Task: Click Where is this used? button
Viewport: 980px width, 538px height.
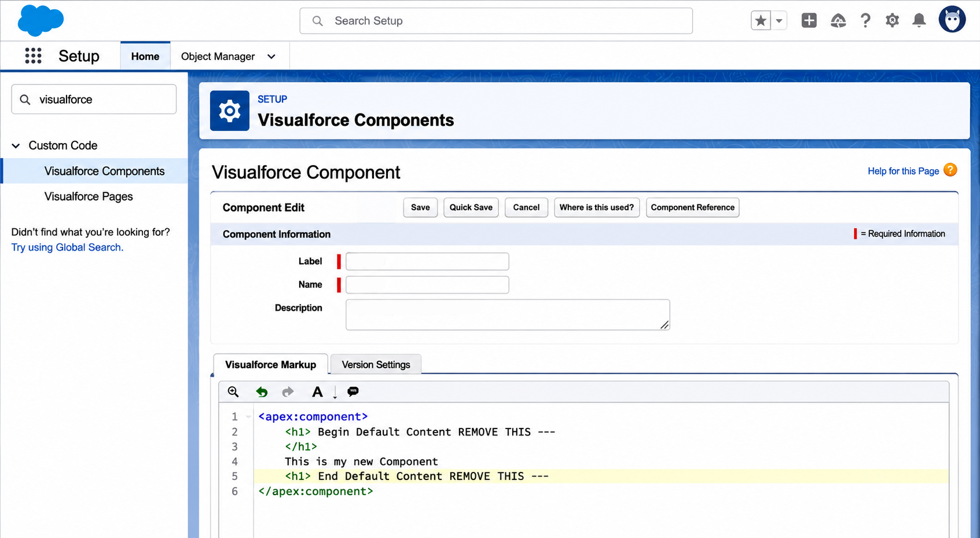Action: (597, 207)
